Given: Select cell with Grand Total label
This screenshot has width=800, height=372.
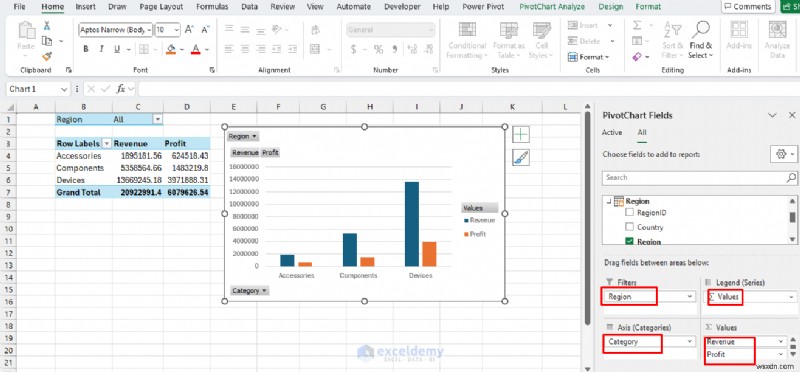Looking at the screenshot, I should coord(84,192).
